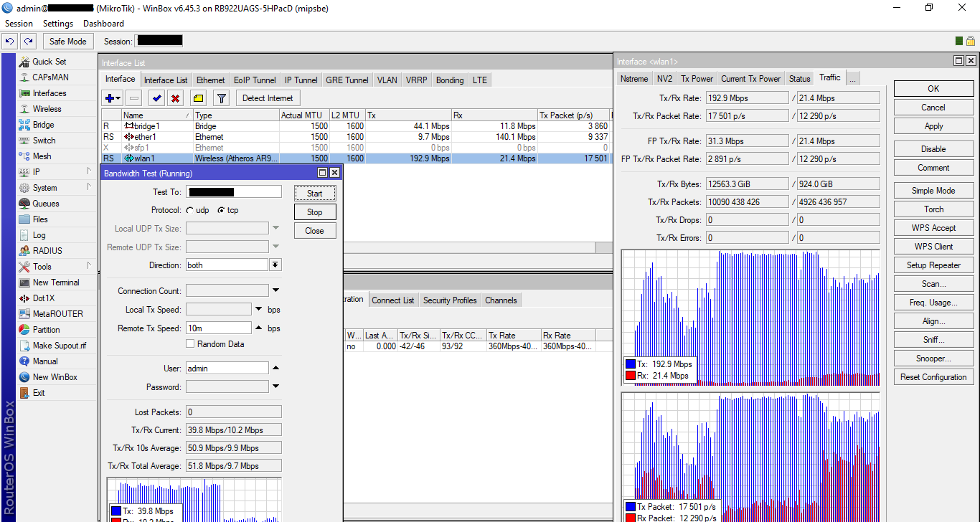
Task: Open the Settings menu
Action: click(x=58, y=24)
